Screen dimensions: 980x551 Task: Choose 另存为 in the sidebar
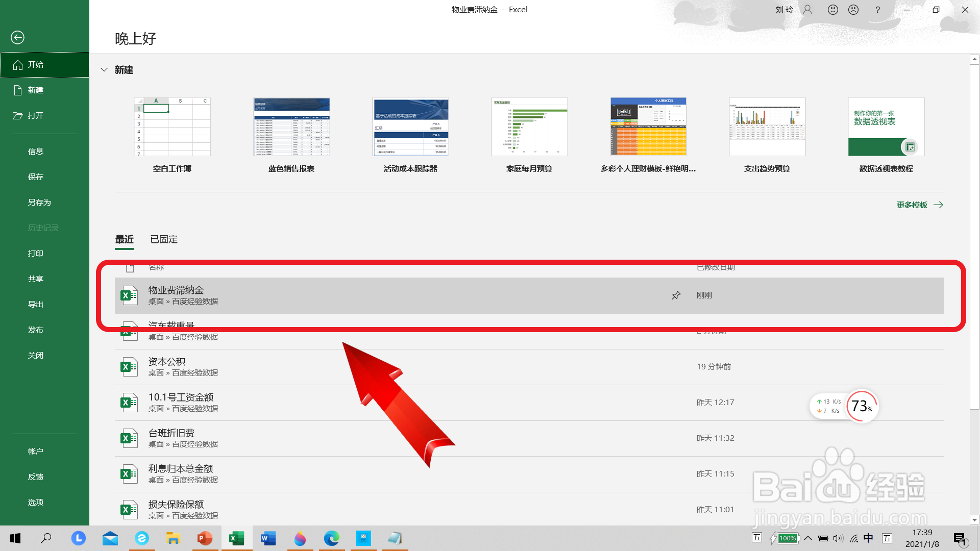pyautogui.click(x=44, y=203)
